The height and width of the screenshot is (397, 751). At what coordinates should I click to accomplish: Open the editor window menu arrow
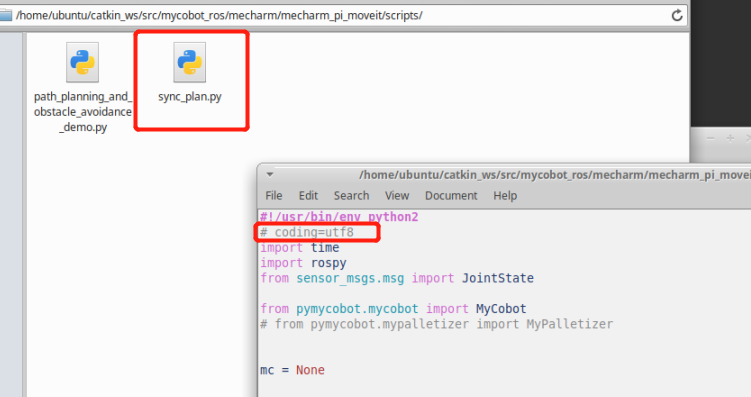pyautogui.click(x=270, y=175)
